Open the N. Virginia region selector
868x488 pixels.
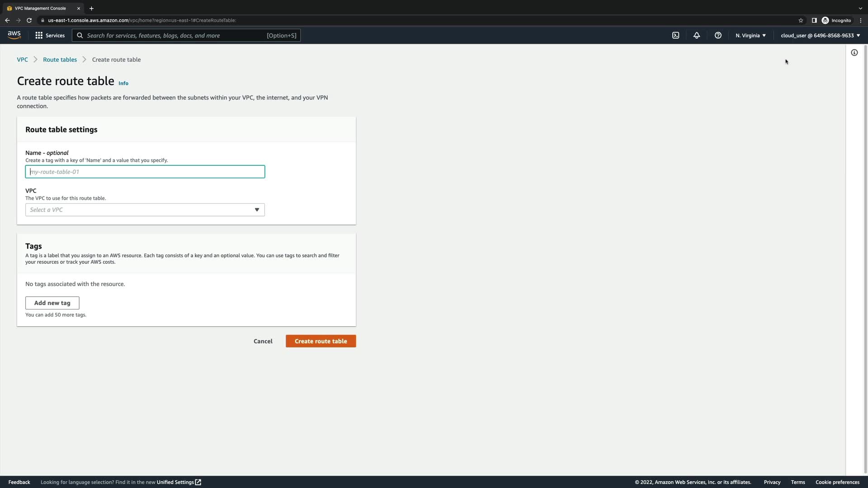coord(750,35)
